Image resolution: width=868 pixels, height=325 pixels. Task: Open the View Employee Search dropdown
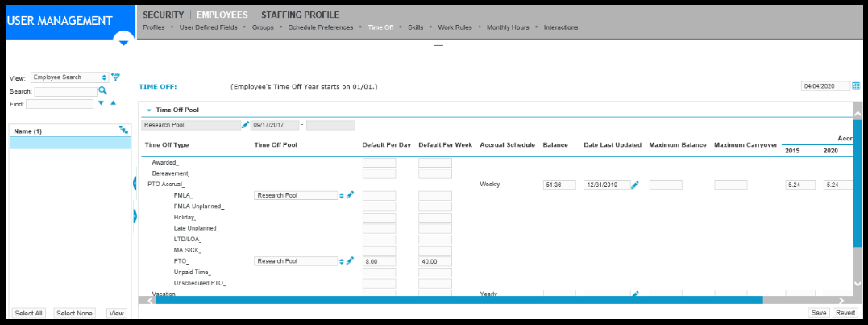point(70,77)
